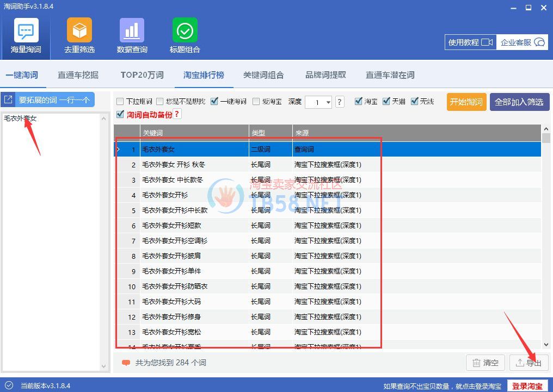Expand the 深度 depth dropdown

pos(328,102)
